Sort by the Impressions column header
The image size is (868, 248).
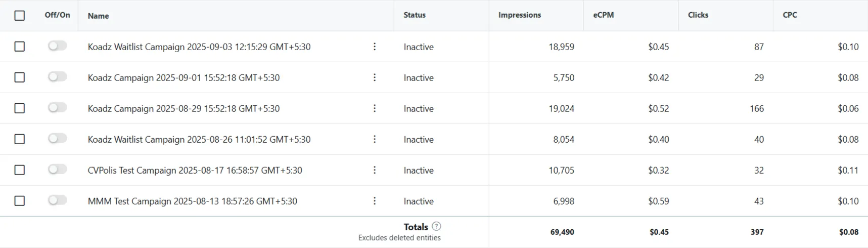pos(520,15)
